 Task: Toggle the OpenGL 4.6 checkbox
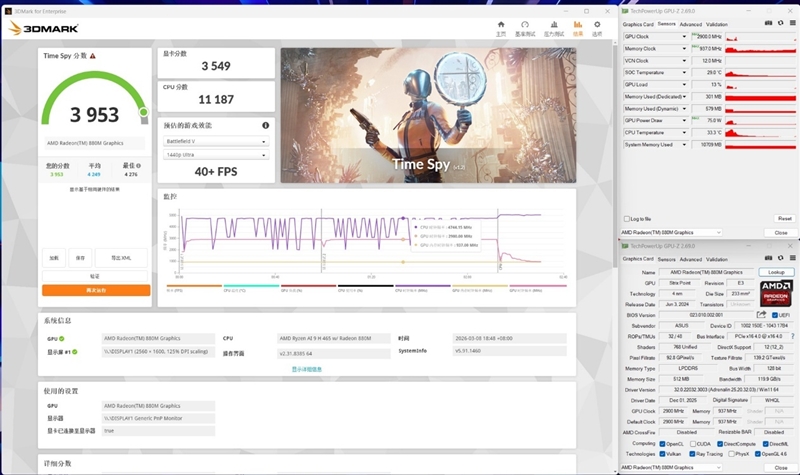tap(758, 454)
